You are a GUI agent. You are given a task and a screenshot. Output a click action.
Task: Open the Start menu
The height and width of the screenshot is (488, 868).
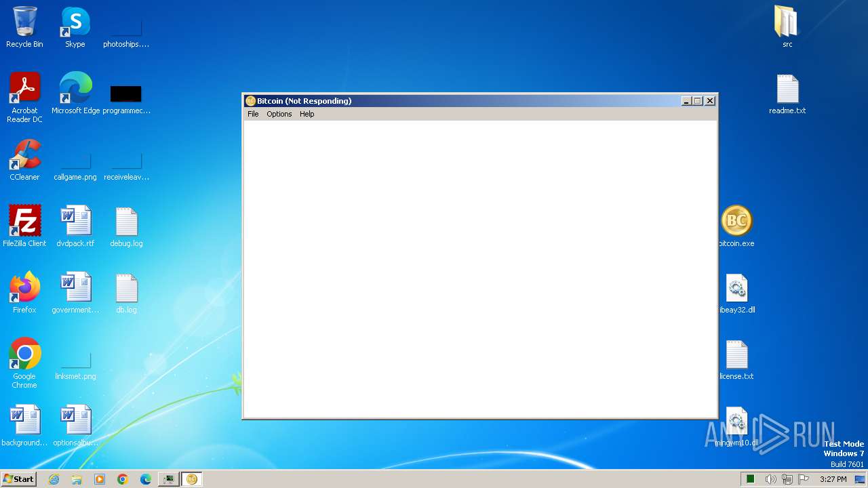pyautogui.click(x=18, y=479)
